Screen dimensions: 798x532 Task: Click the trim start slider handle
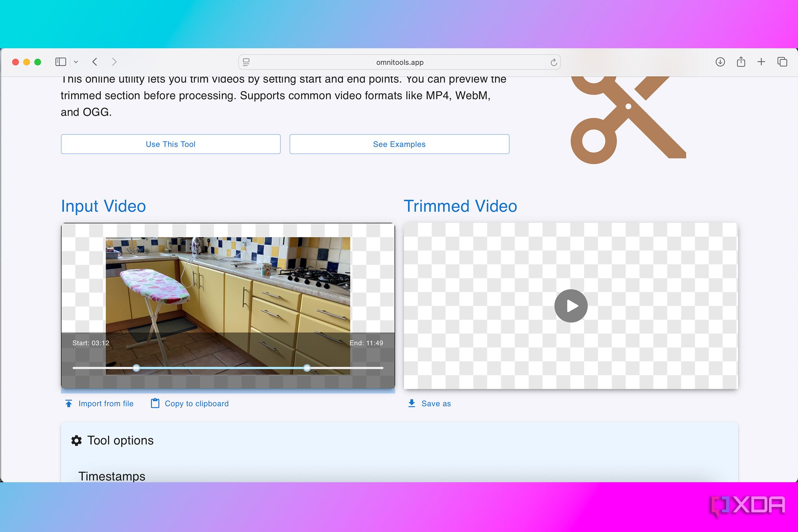[136, 368]
